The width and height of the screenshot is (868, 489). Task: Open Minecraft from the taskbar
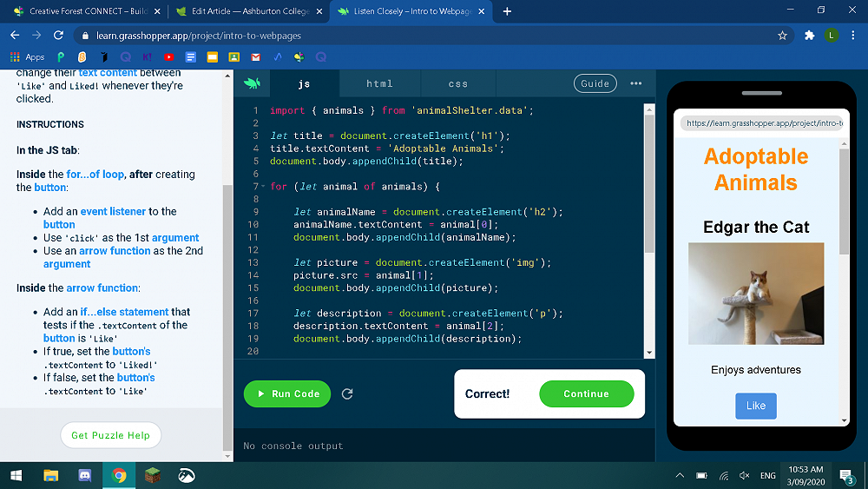coord(153,475)
